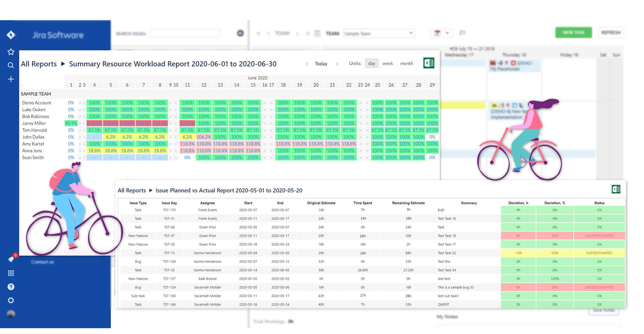644x334 pixels.
Task: Click the sidebar plus create icon
Action: coord(11,79)
